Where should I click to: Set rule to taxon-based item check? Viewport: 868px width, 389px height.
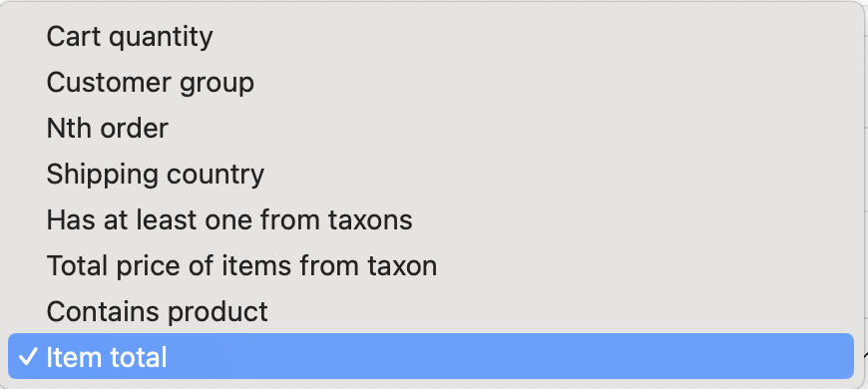431,220
